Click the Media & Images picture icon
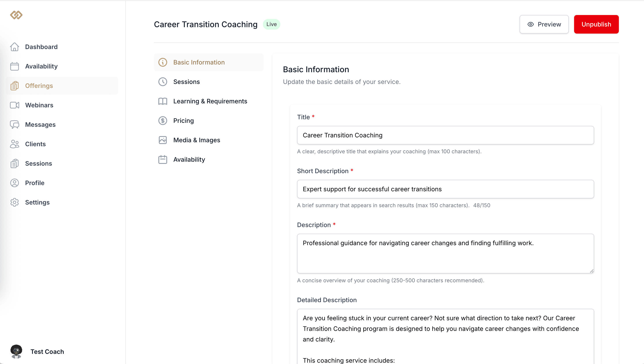This screenshot has width=644, height=364. tap(163, 140)
